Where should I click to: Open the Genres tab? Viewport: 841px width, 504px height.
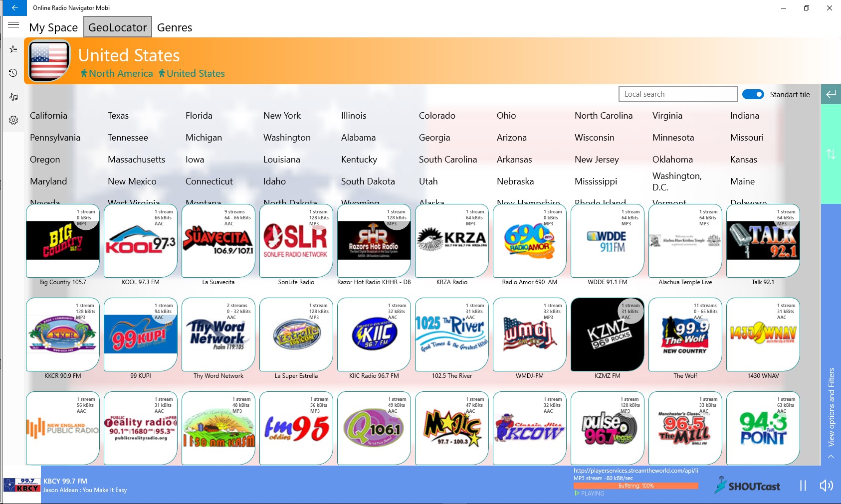pos(175,27)
